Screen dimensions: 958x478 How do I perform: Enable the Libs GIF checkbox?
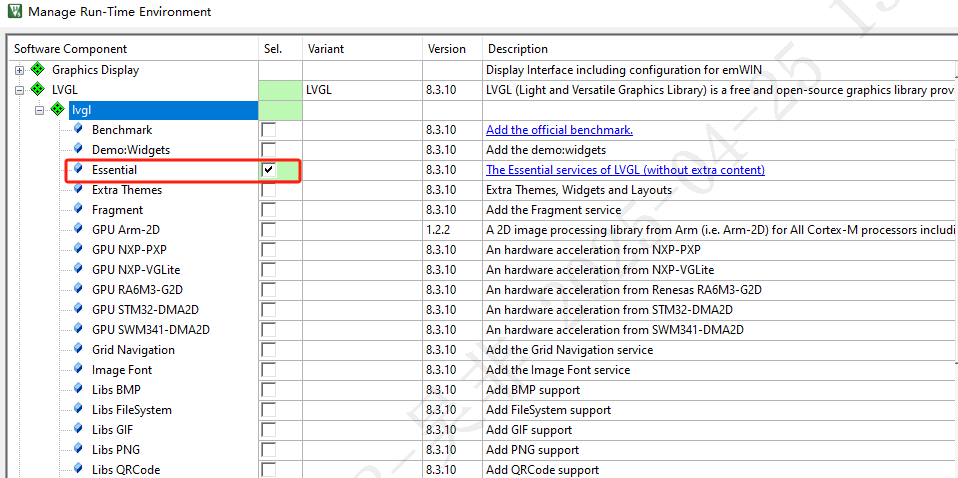[x=268, y=430]
